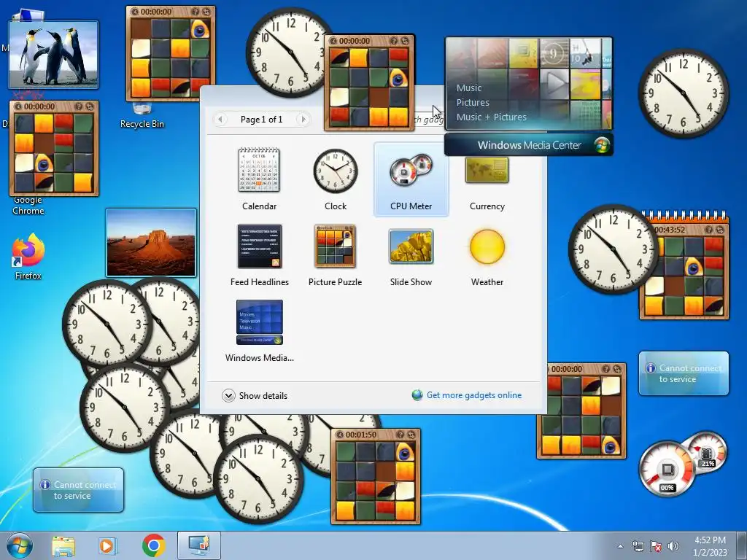Click the taskbar clock showing 4:52 PM
747x560 pixels.
click(x=710, y=546)
